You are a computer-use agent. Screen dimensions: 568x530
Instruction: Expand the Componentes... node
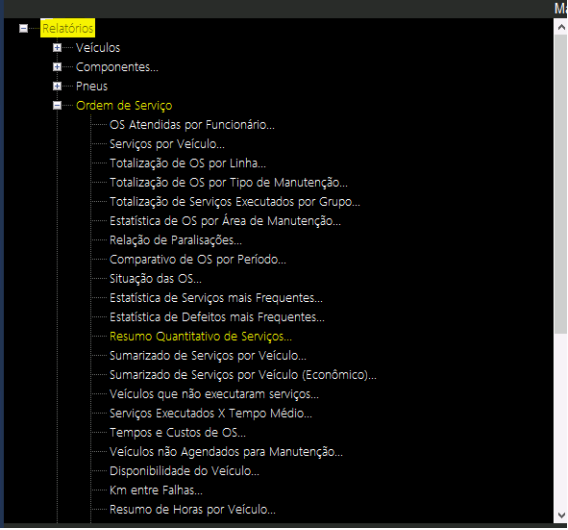point(57,67)
